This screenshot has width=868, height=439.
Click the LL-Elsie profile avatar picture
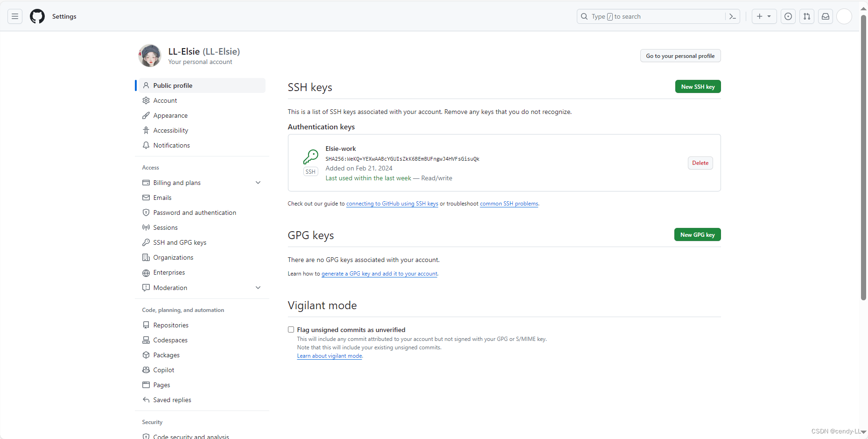[150, 56]
